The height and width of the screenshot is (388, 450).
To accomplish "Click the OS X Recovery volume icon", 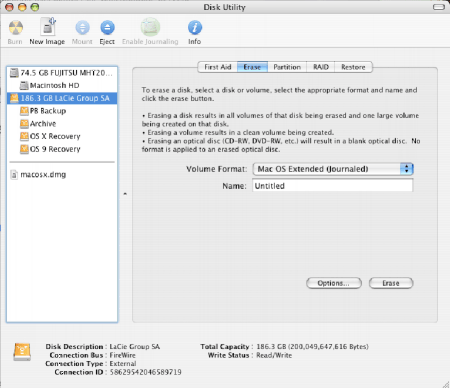I will (x=24, y=136).
